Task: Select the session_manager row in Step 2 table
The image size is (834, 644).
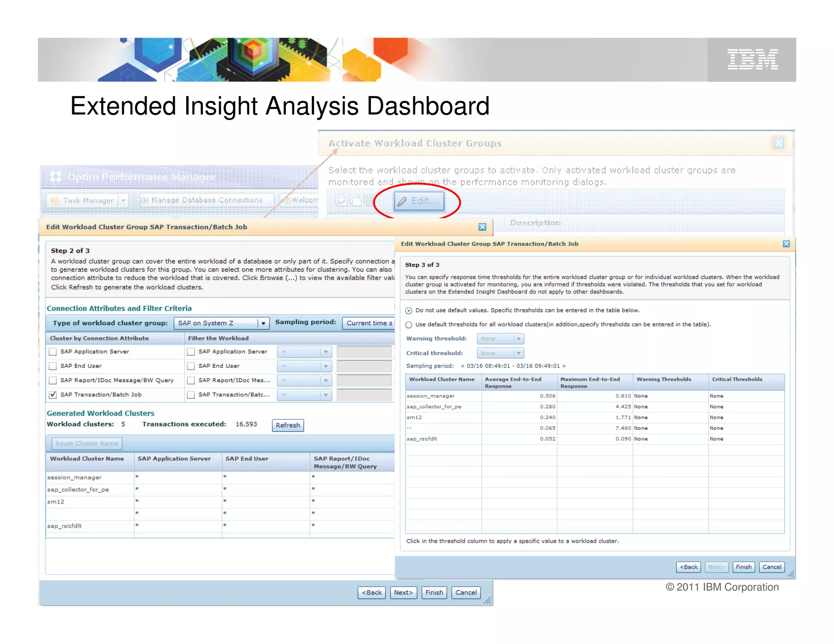Action: click(x=220, y=478)
